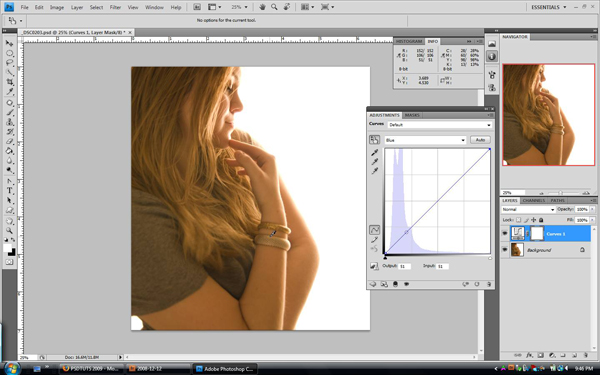The image size is (600, 375).
Task: Select the Elliptical Marquee tool
Action: tap(10, 53)
